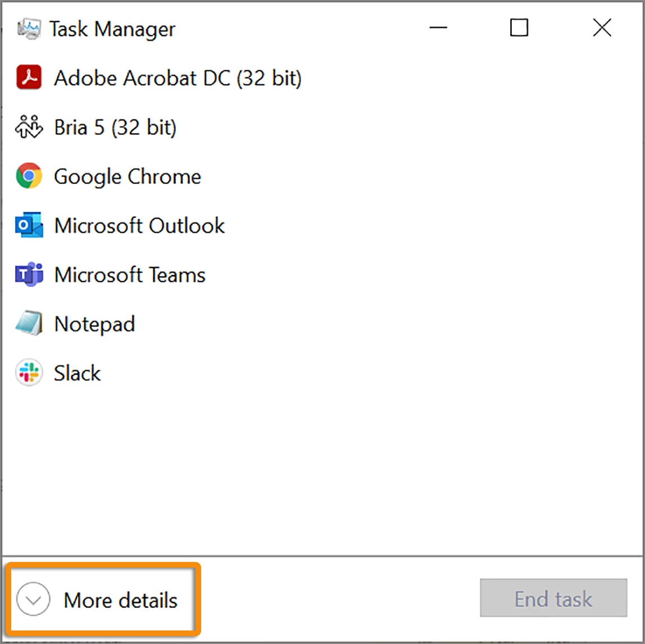Minimize the Task Manager window
Screen dimensions: 645x644
pyautogui.click(x=438, y=28)
